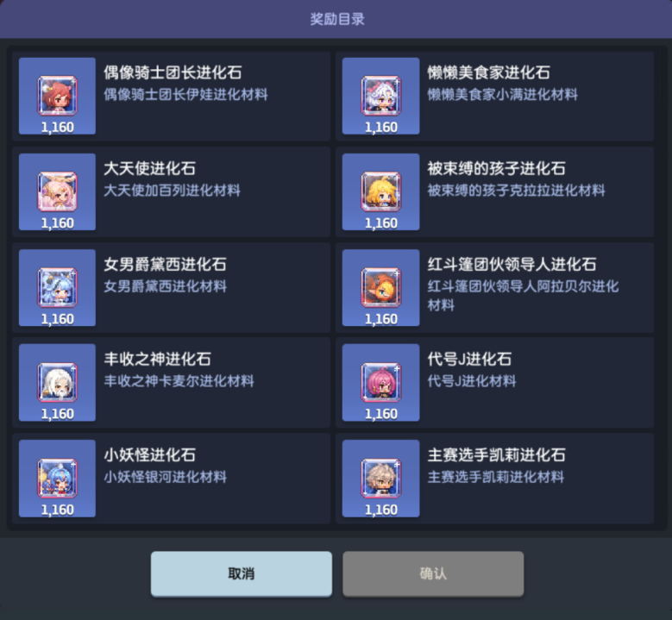This screenshot has width=672, height=620.
Task: Choose the 大天使进化石 pink angel icon
Action: [58, 192]
